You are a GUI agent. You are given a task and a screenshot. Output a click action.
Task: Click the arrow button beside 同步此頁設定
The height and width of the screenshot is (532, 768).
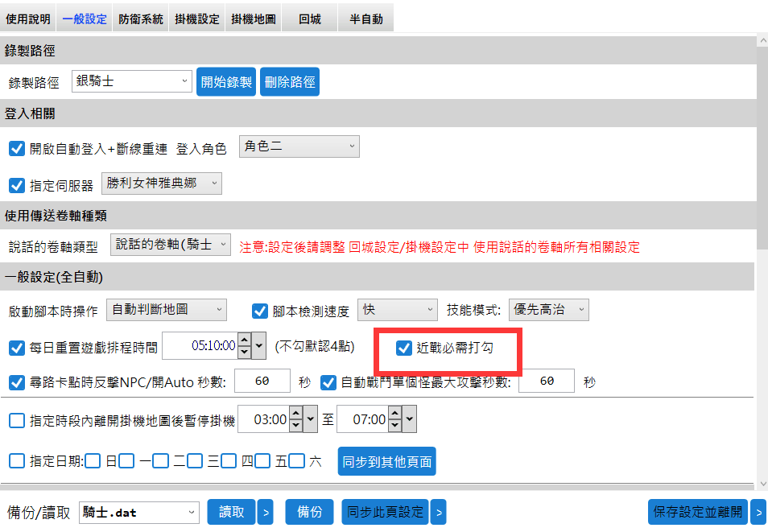(x=438, y=512)
